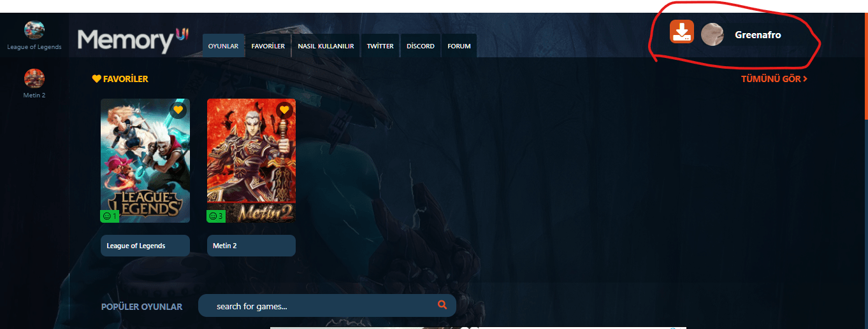Click Metin 2 title button
Viewport: 868px width, 329px height.
[x=251, y=246]
